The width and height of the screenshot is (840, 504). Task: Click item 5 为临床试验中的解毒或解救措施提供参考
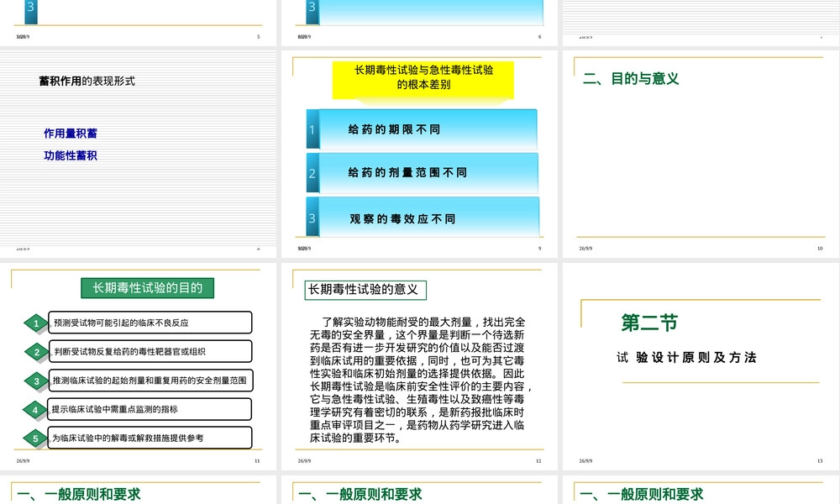(x=150, y=438)
